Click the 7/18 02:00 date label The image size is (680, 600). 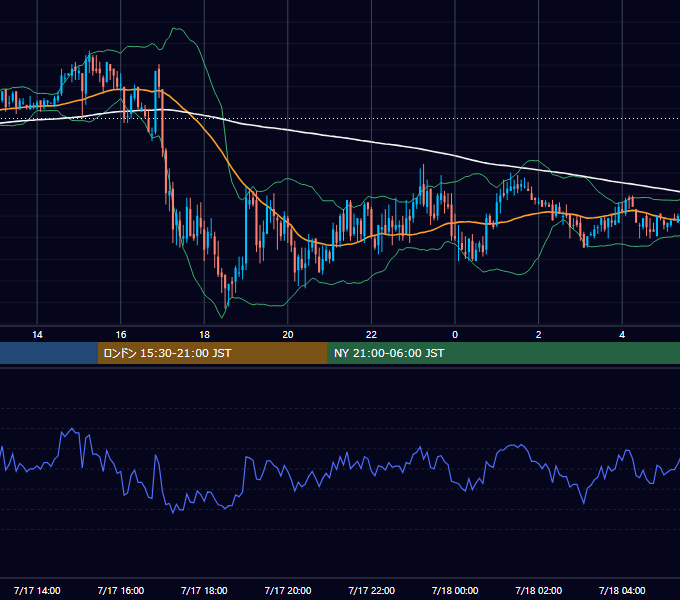coord(539,590)
